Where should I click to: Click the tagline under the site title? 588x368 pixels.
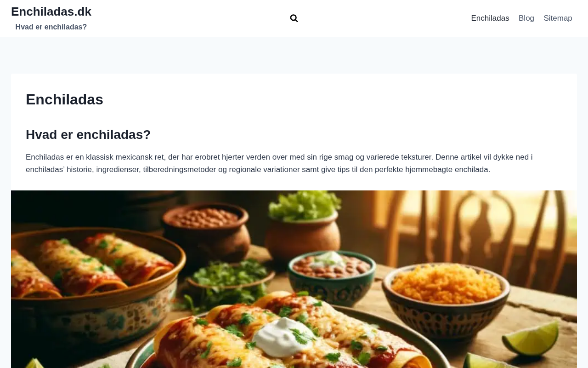pyautogui.click(x=51, y=27)
